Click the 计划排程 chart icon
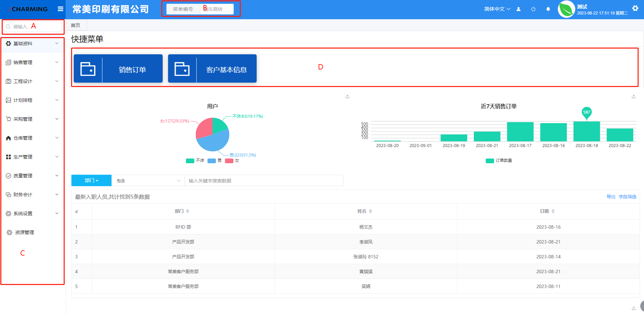This screenshot has height=315, width=644. [x=8, y=100]
